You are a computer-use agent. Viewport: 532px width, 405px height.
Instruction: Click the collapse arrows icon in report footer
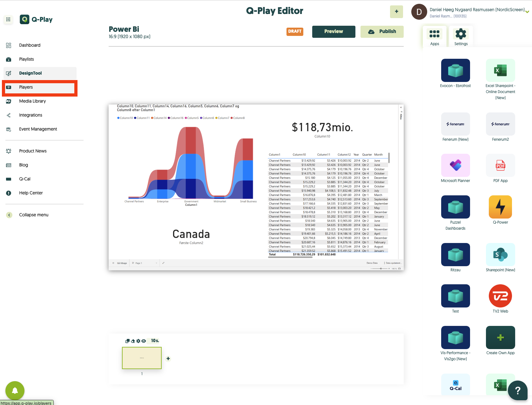click(163, 263)
